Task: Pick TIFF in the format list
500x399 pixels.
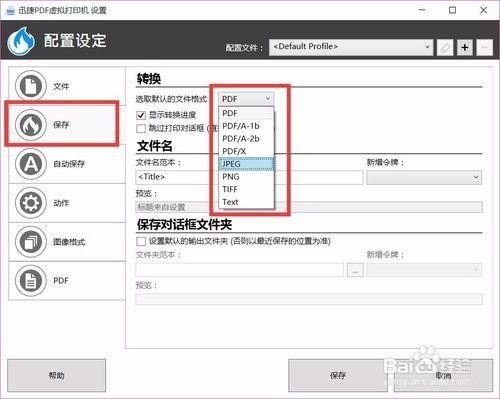Action: tap(246, 189)
